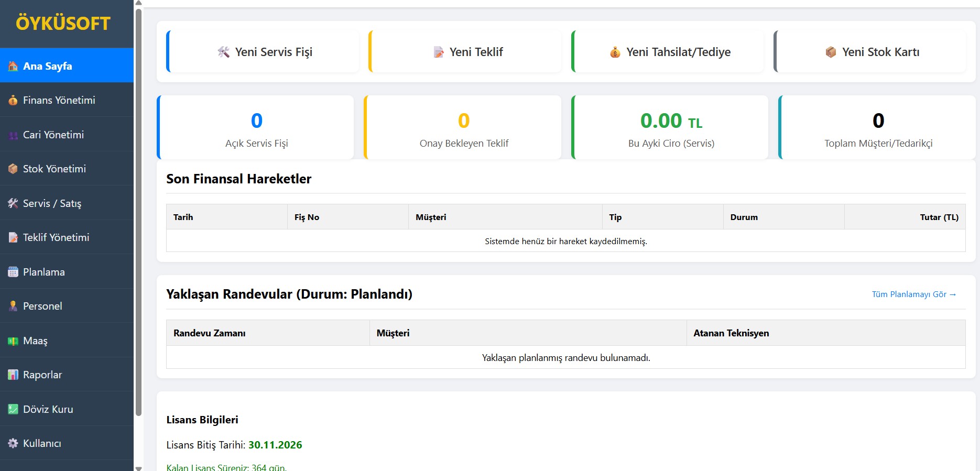Click the ÖYKÜSOFT logo
This screenshot has height=471, width=980.
[x=63, y=23]
